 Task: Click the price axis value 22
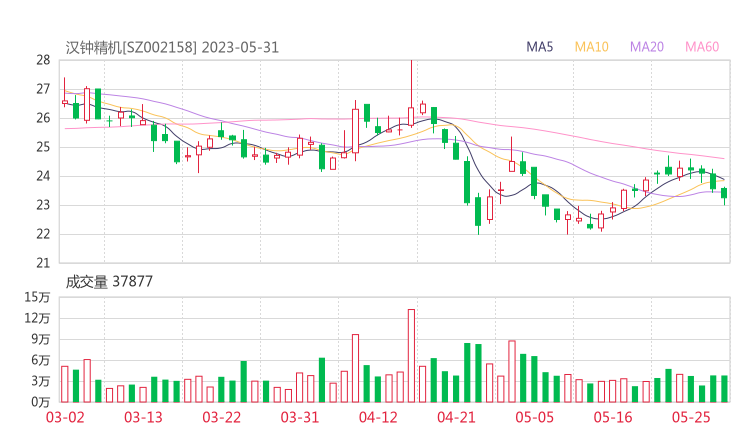click(43, 234)
